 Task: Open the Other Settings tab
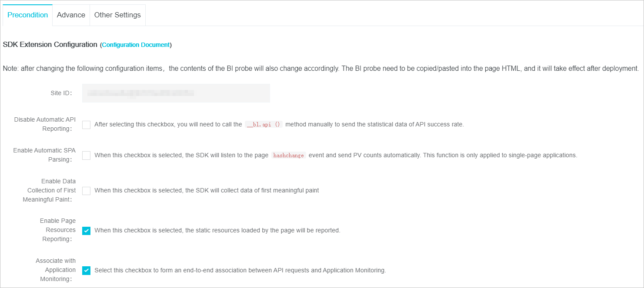[117, 15]
